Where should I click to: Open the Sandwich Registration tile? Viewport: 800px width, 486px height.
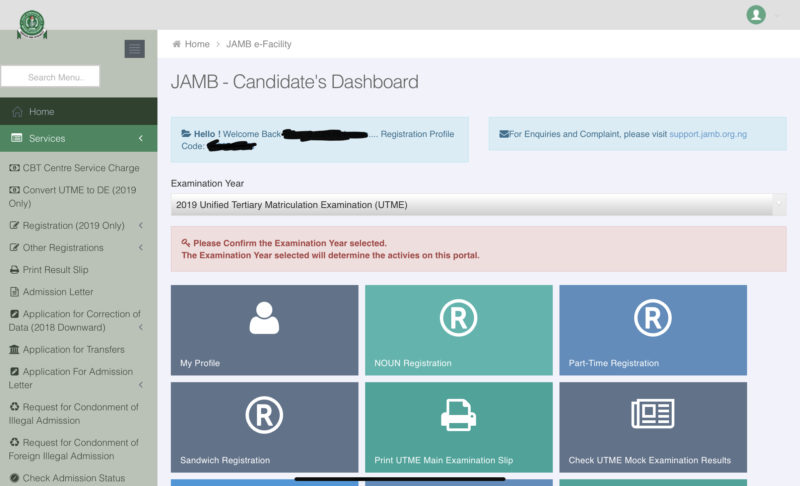264,427
